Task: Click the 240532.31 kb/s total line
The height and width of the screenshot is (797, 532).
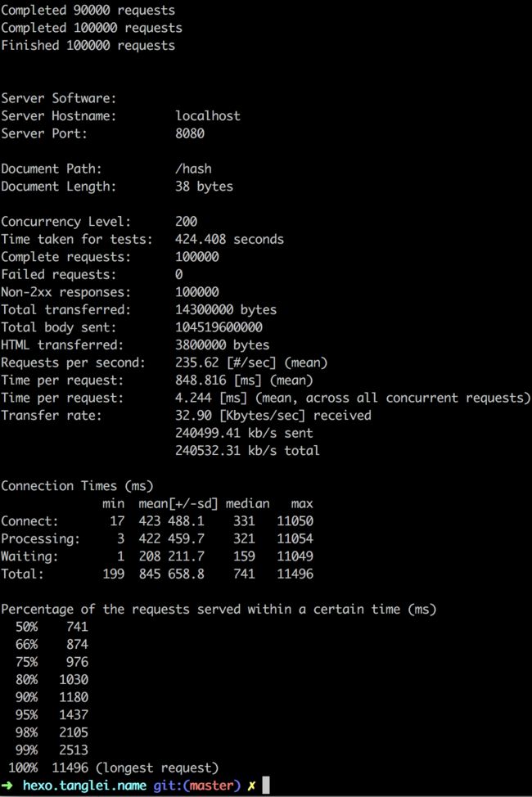Action: click(247, 450)
